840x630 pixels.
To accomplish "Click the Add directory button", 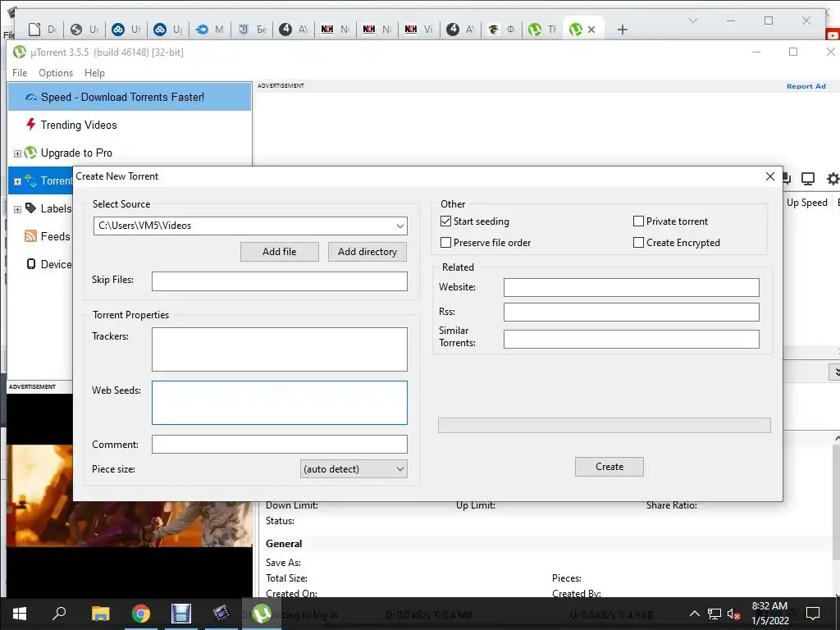I will pos(367,252).
